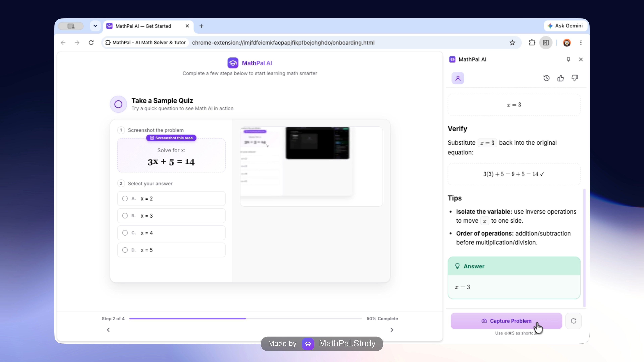Click the "50% Complete" label

tap(382, 319)
